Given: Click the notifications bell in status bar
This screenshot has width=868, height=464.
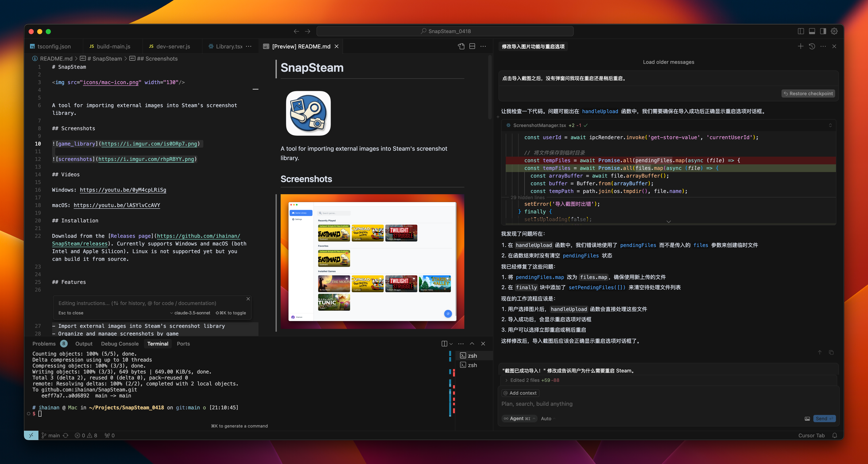Looking at the screenshot, I should point(835,435).
